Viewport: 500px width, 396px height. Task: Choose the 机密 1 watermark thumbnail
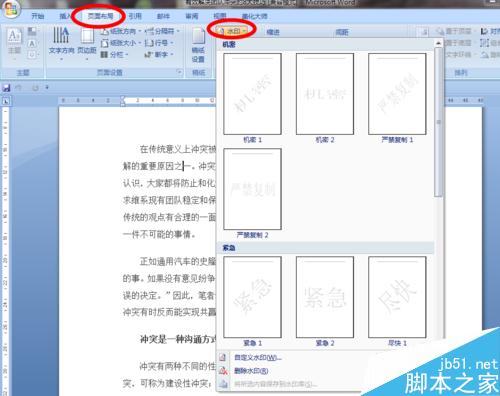pyautogui.click(x=252, y=94)
